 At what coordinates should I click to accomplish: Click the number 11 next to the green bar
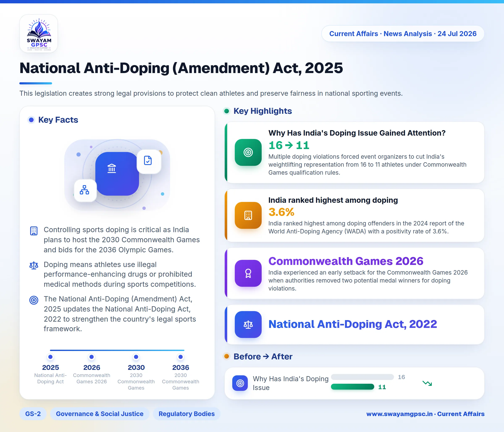382,387
